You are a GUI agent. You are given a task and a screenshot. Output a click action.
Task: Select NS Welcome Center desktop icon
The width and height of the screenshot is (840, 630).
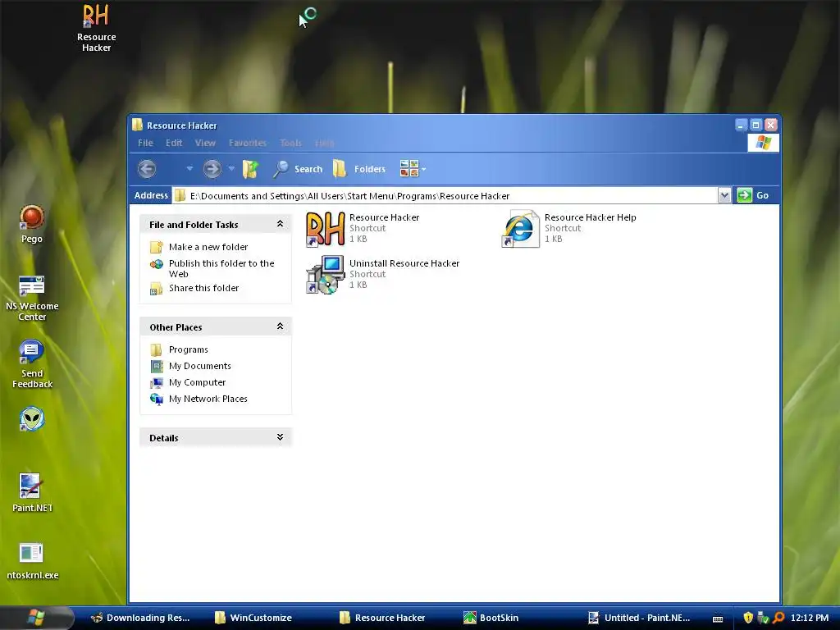[x=32, y=299]
